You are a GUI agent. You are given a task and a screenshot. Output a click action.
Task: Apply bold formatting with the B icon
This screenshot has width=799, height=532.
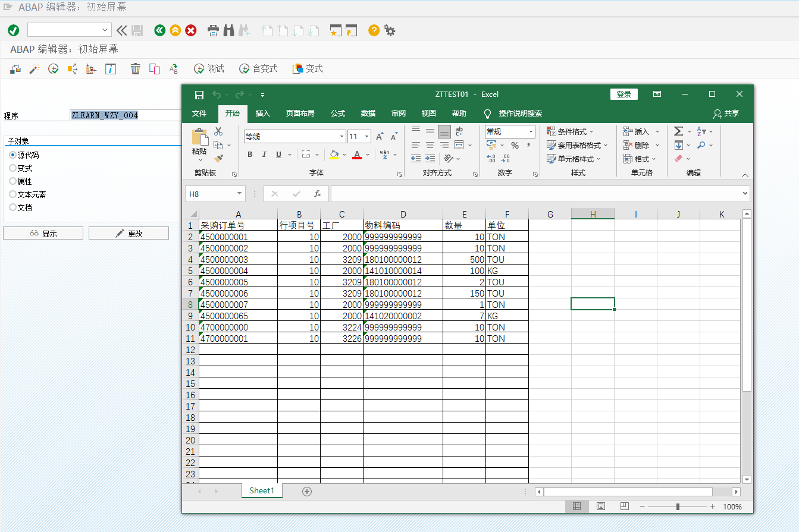click(x=250, y=154)
